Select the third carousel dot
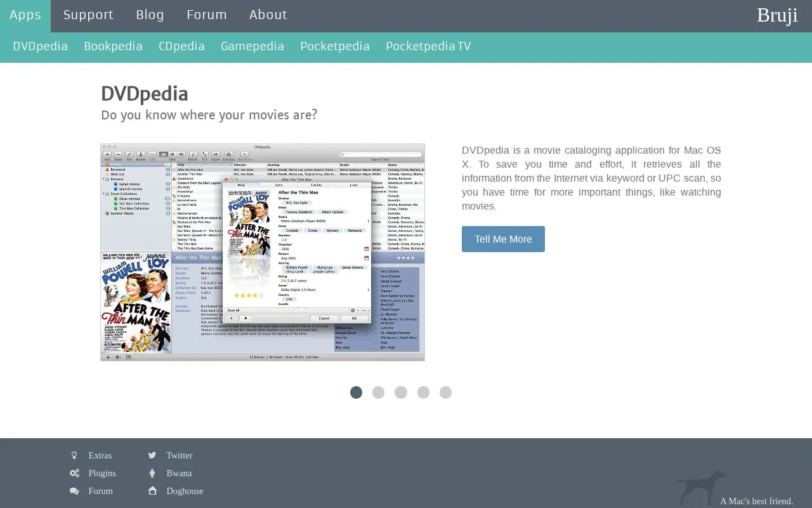 click(401, 392)
